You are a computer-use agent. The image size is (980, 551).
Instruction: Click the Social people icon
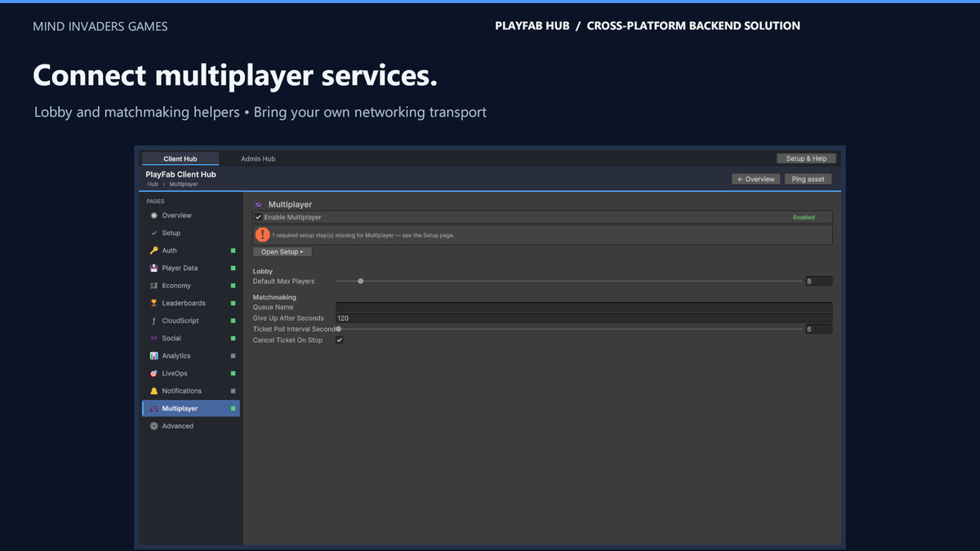pos(154,338)
